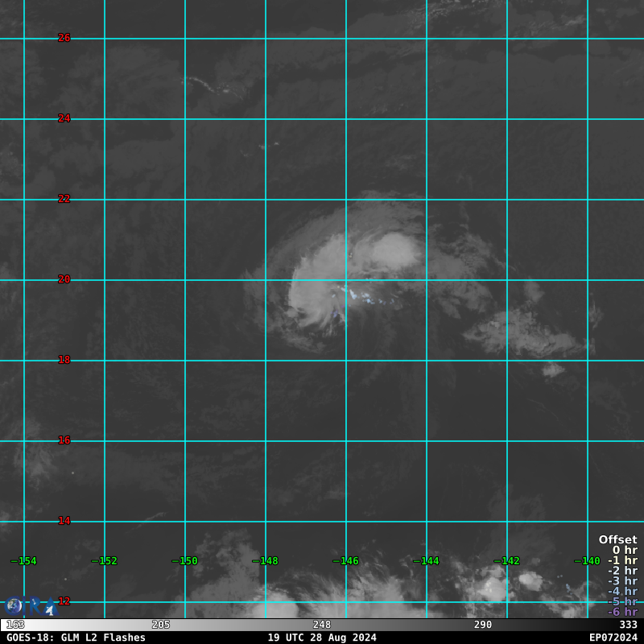Click the CIRA logo text beside NOAA emblem
The image size is (644, 644).
(x=42, y=606)
